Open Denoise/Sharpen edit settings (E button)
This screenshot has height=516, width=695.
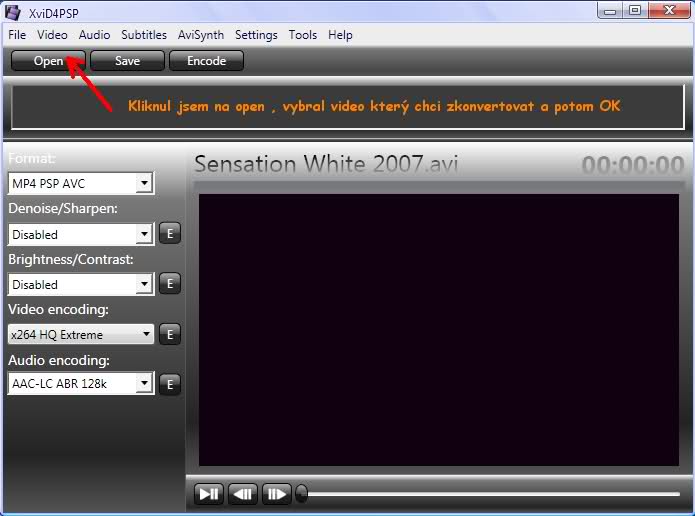(x=170, y=234)
